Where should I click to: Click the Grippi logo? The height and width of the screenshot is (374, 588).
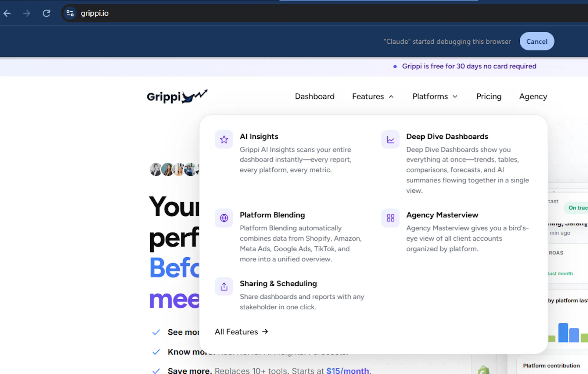(x=177, y=96)
